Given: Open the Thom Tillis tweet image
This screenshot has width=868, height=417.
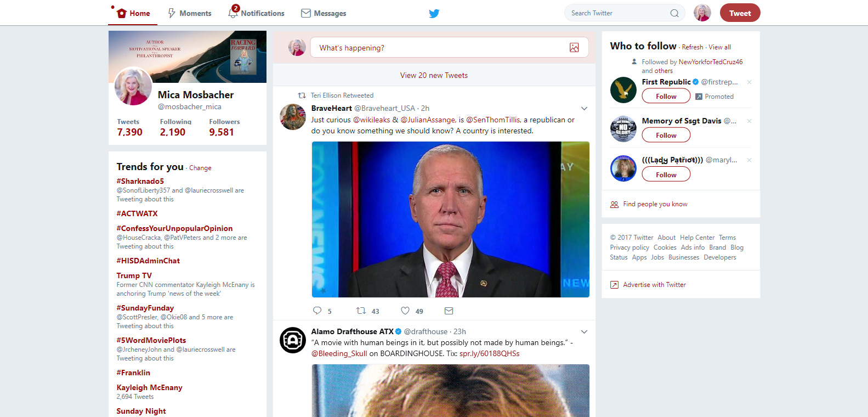Looking at the screenshot, I should (x=450, y=219).
